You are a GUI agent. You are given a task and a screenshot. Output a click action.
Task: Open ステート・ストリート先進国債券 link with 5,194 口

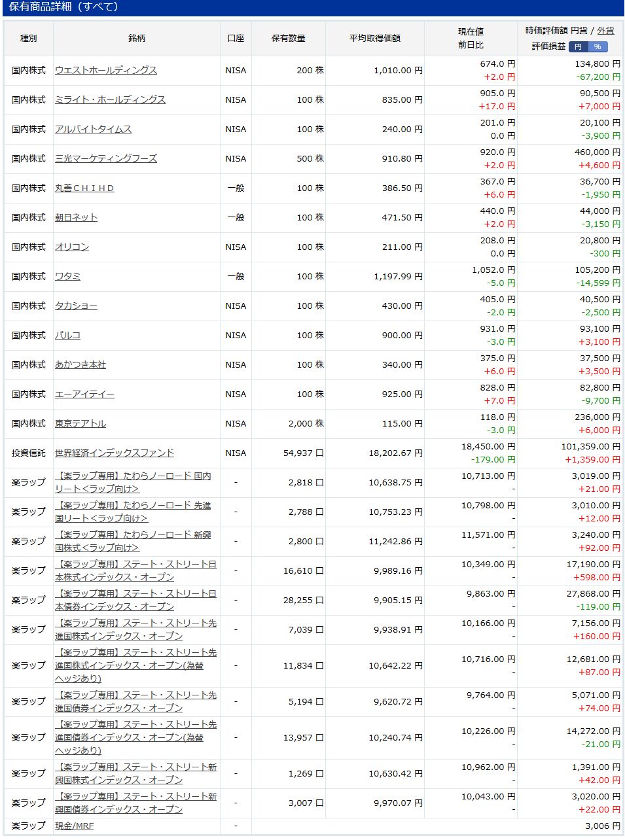[x=135, y=701]
